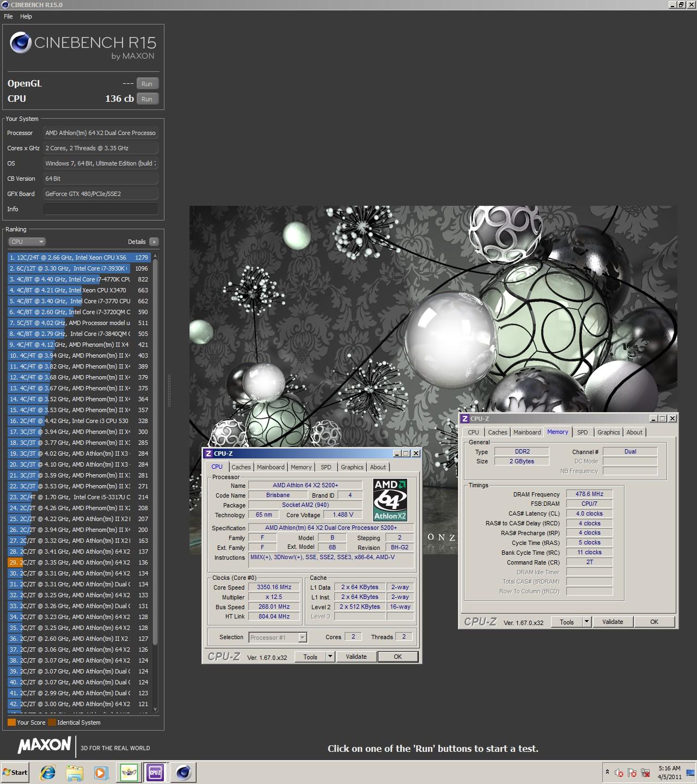Viewport: 697px width, 784px height.
Task: Select ranking entry 23 Core i5-3317U
Action: tap(79, 497)
